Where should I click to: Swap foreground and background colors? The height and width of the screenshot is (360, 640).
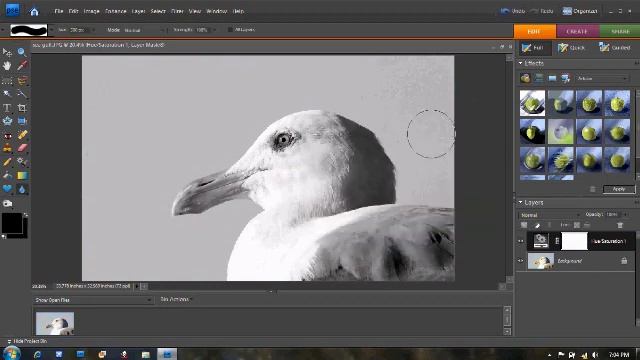tap(26, 215)
